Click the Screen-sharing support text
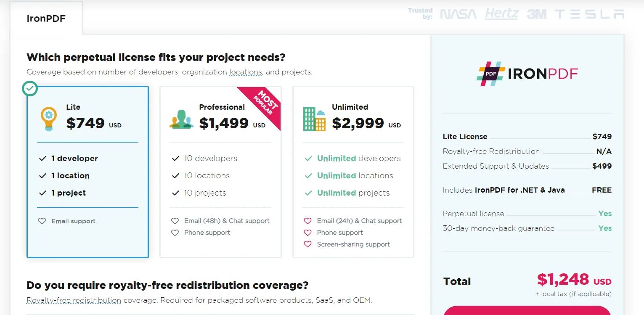Image resolution: width=644 pixels, height=315 pixels. tap(353, 244)
